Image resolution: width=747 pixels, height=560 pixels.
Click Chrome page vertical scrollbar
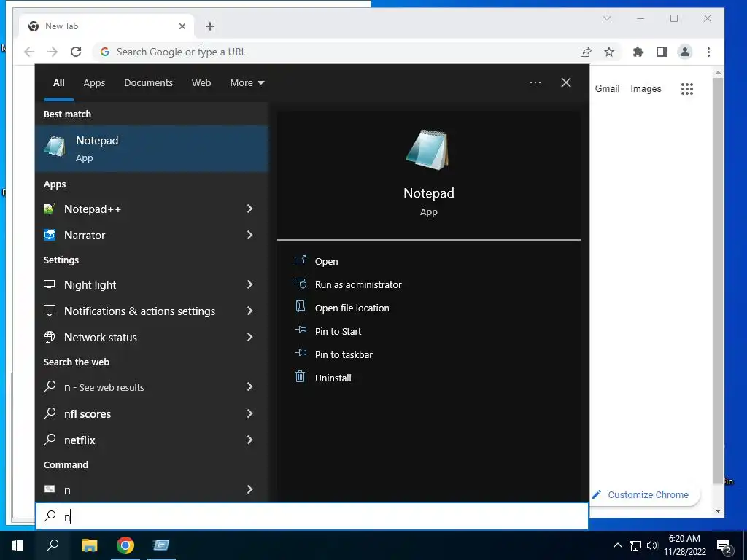point(718,281)
